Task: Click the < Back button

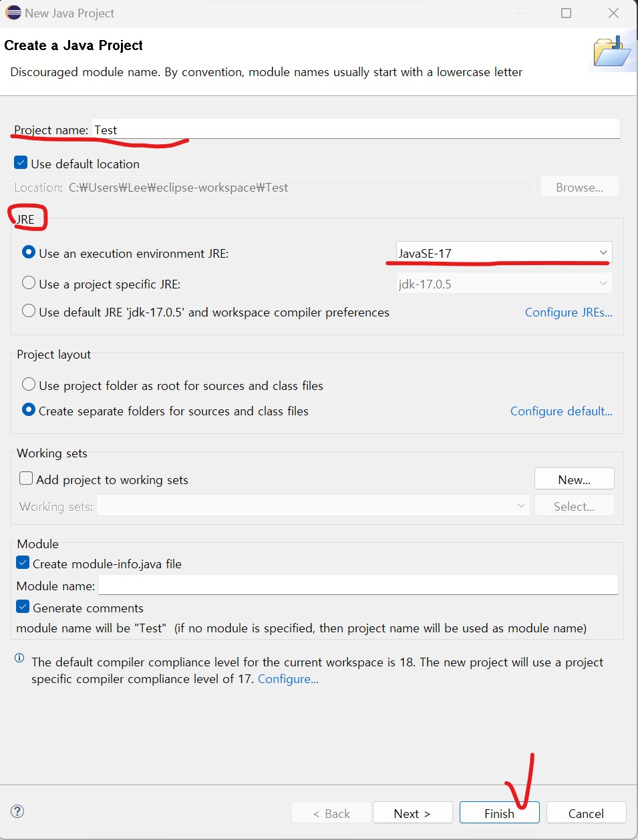Action: 331,813
